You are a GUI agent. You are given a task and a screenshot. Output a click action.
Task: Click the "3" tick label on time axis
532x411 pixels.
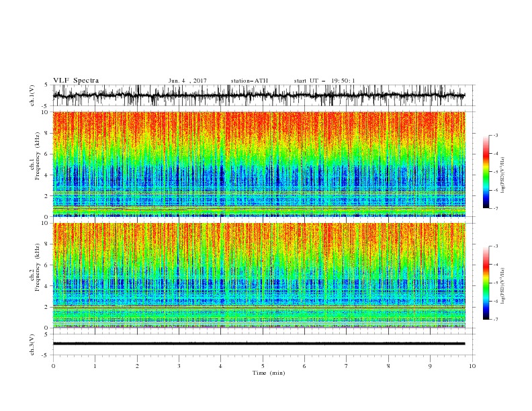179,366
